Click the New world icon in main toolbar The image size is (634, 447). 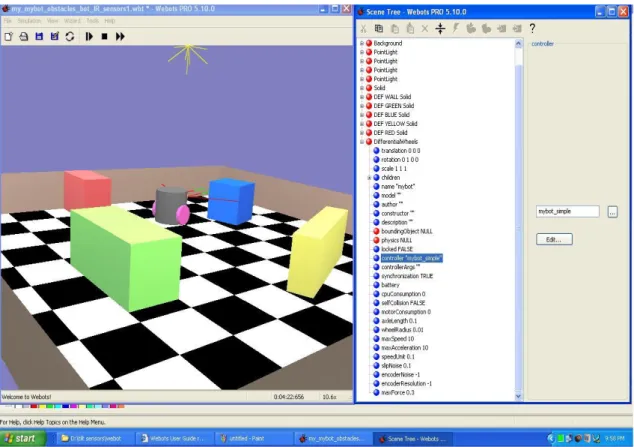click(8, 36)
